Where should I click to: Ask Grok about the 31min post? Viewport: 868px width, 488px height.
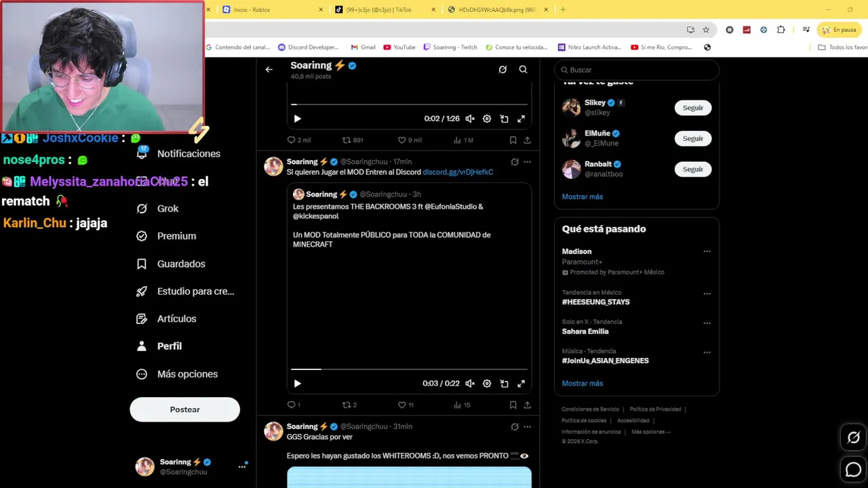[515, 427]
